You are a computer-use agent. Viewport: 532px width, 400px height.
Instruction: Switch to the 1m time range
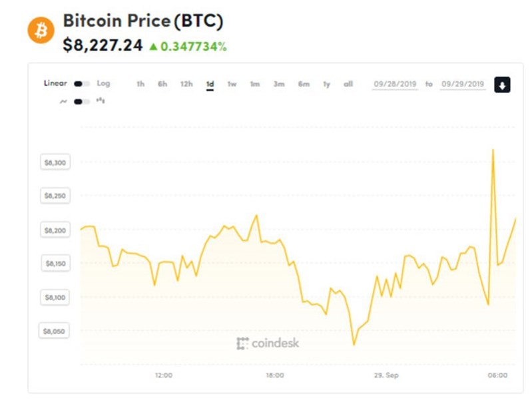tap(255, 84)
